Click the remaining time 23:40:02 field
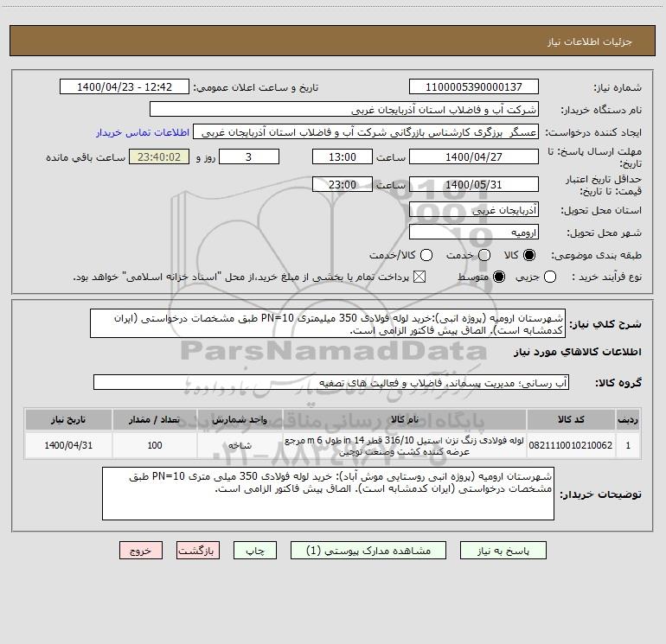The image size is (666, 644). 159,156
